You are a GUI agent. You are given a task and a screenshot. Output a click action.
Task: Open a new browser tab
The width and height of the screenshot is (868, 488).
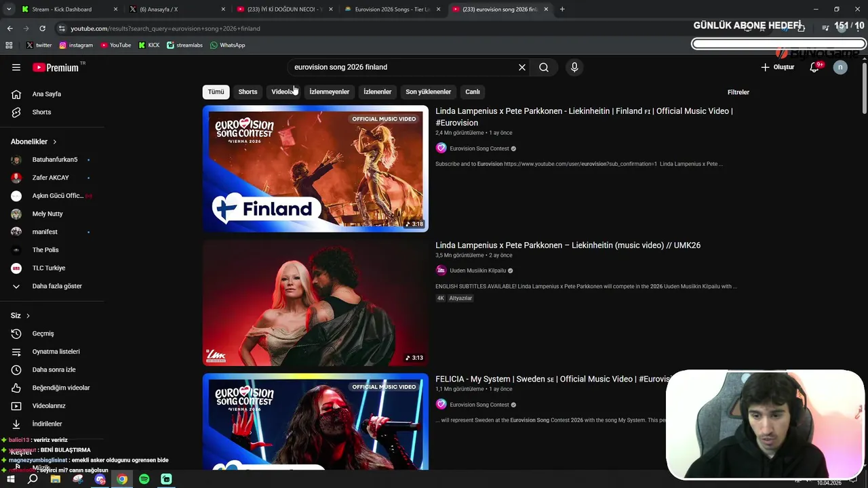[x=562, y=9]
